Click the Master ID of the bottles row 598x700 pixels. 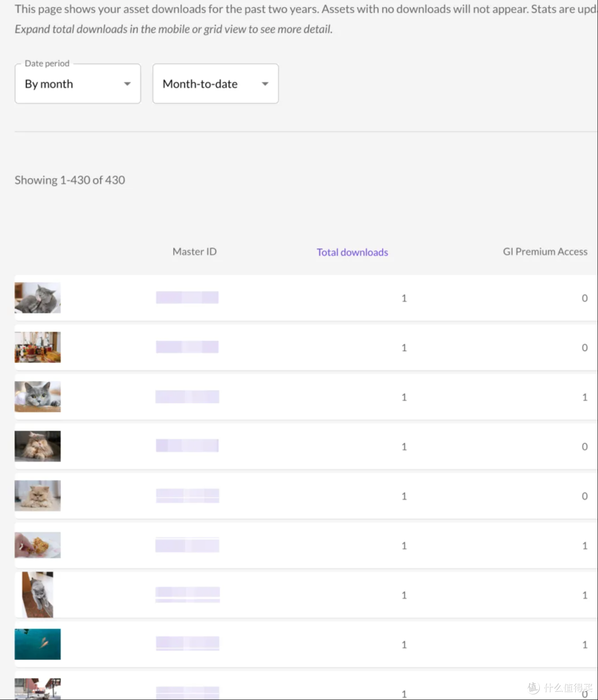[x=187, y=347]
